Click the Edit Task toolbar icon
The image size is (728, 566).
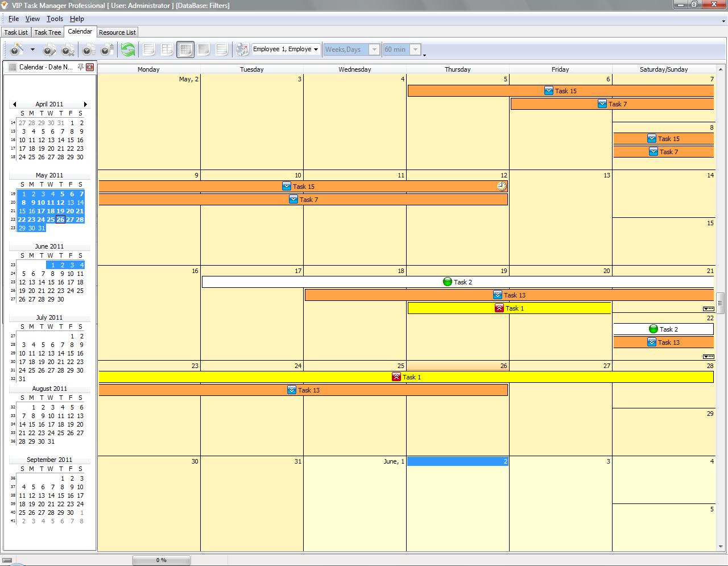[49, 50]
